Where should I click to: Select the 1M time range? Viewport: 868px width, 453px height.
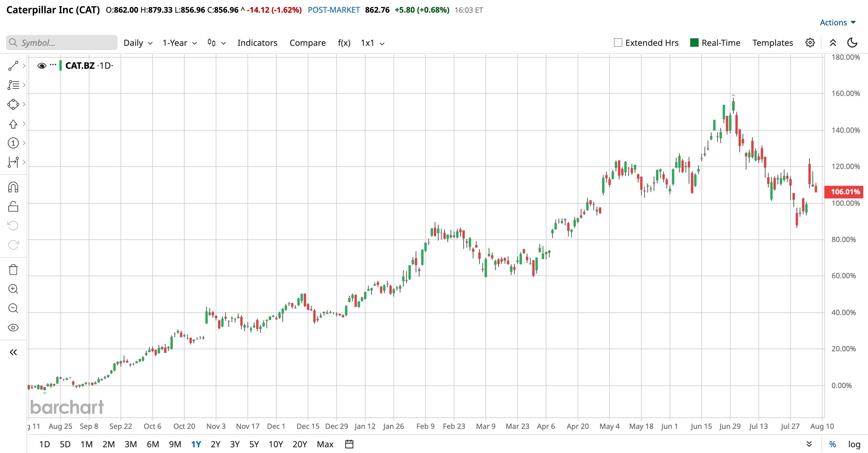86,444
